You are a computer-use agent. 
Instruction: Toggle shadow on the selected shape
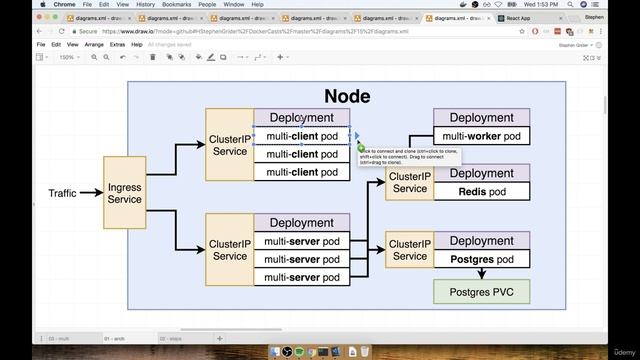pyautogui.click(x=223, y=58)
